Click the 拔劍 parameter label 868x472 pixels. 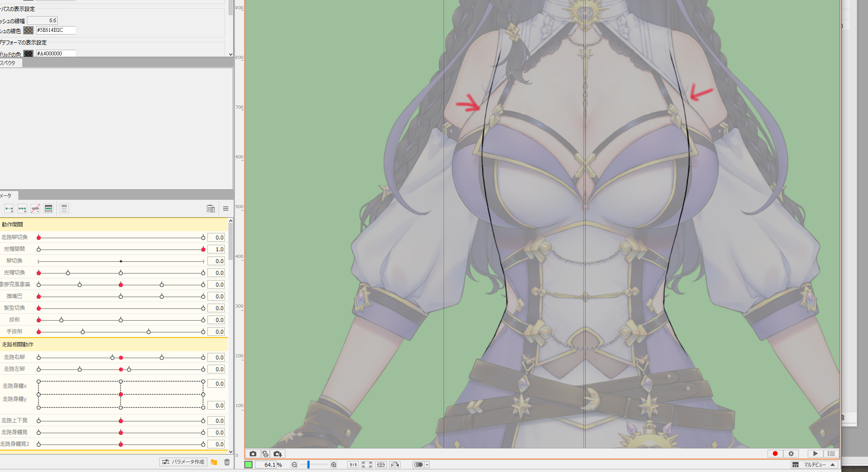[x=14, y=320]
